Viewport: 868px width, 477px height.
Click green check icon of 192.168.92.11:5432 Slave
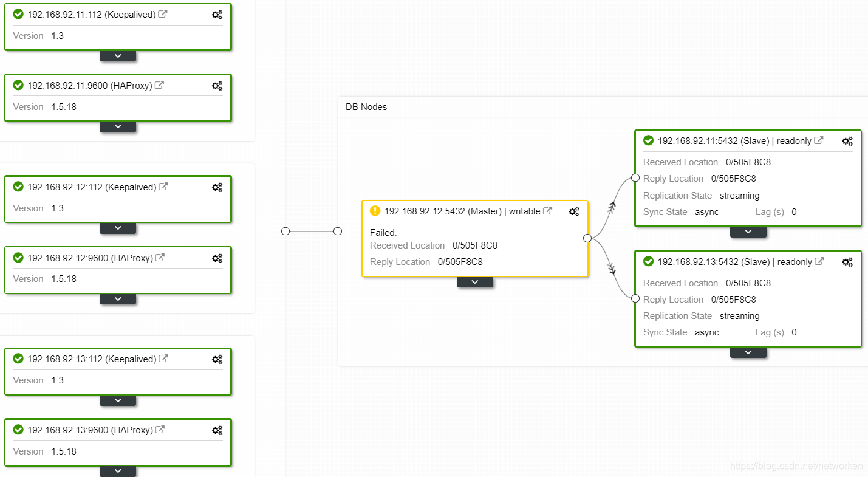(648, 140)
